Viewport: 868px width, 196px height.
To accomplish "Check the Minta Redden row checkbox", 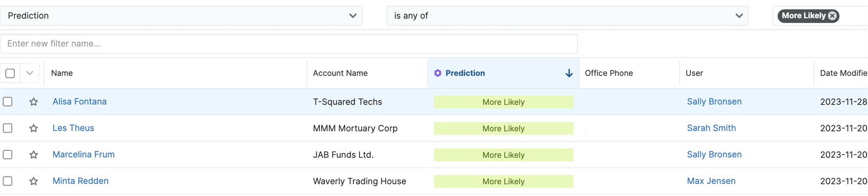I will [8, 181].
